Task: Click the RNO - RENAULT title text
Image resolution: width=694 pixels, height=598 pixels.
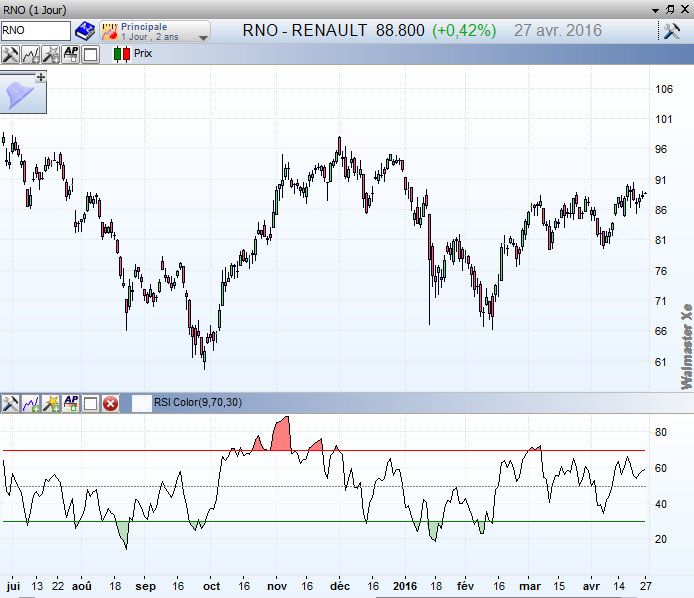Action: 305,31
